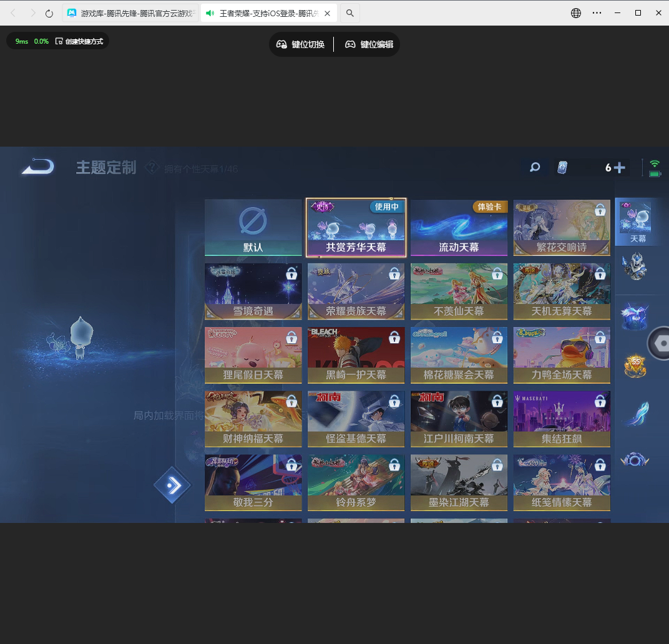Select the 默认 default theme
Screen dimensions: 669x644
[x=253, y=228]
